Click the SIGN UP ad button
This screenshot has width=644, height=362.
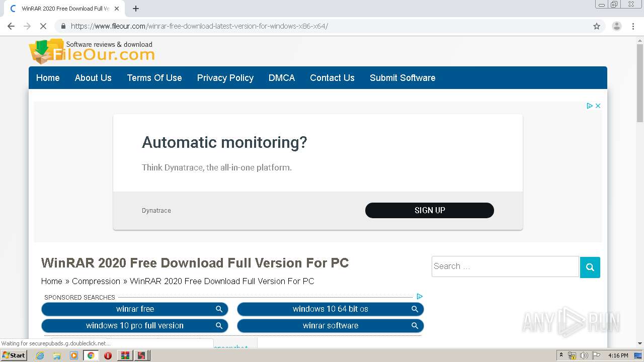click(430, 210)
